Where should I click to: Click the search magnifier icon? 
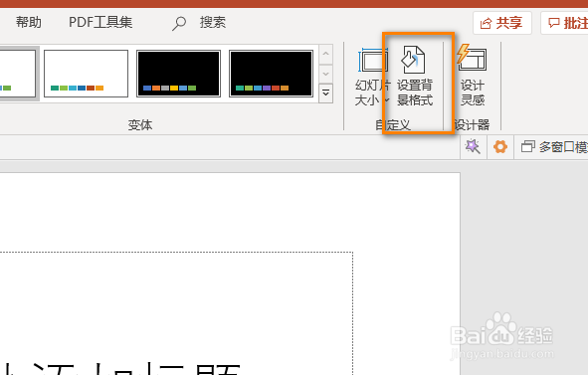pyautogui.click(x=179, y=23)
